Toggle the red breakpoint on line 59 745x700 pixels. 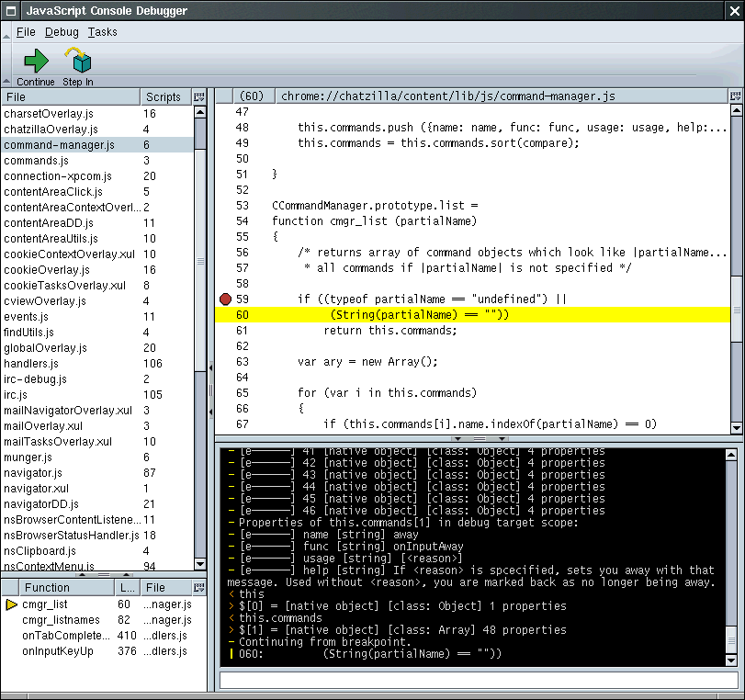[x=225, y=299]
